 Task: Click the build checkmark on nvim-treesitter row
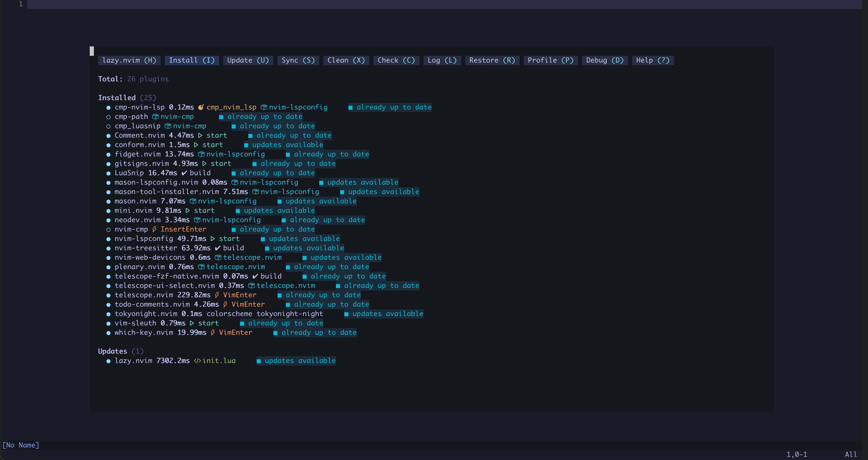[x=218, y=248]
